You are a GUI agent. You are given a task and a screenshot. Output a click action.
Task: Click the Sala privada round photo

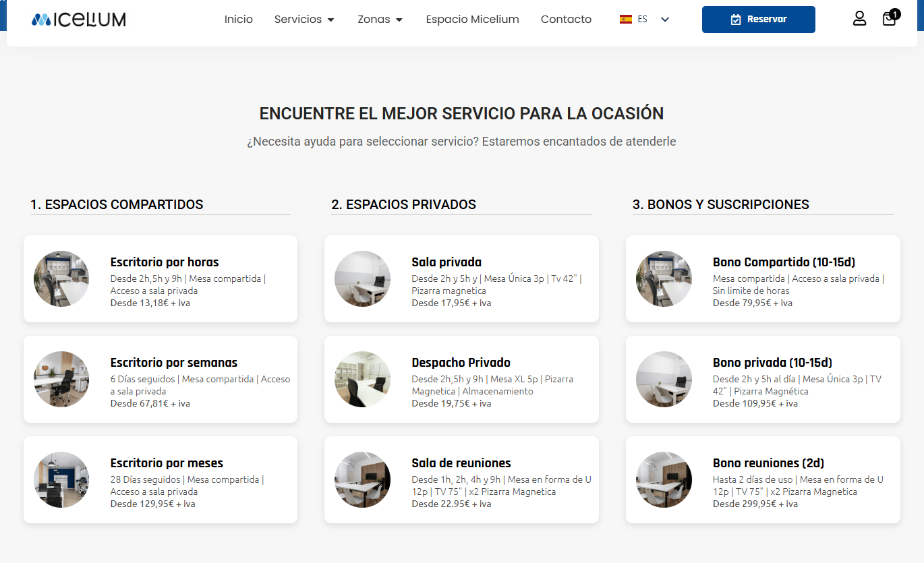362,278
